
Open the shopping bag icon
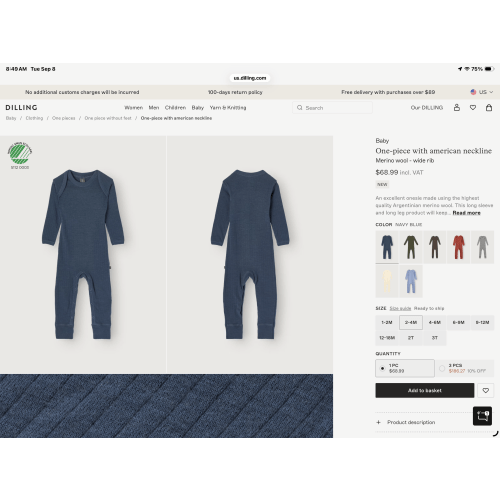pos(489,107)
